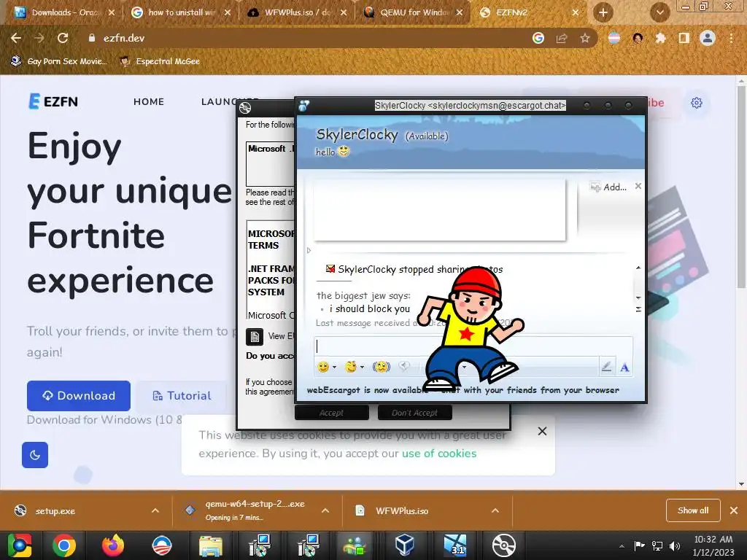Image resolution: width=747 pixels, height=560 pixels.
Task: Click Don't Accept in the setup dialog
Action: [x=414, y=413]
